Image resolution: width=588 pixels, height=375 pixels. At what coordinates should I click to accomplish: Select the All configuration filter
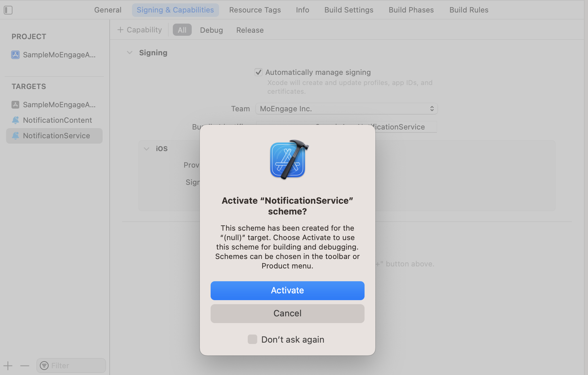pos(182,30)
